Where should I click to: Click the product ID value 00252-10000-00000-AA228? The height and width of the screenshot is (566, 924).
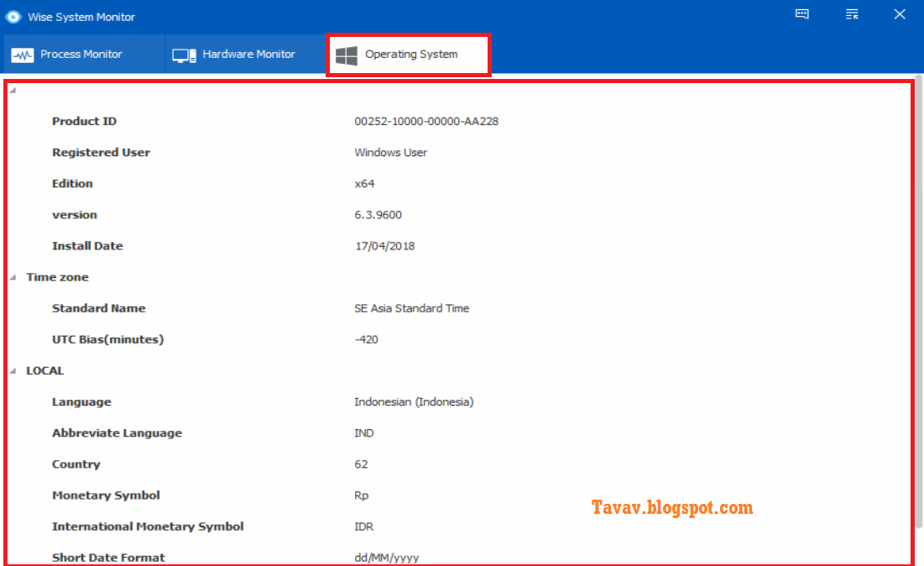(426, 122)
